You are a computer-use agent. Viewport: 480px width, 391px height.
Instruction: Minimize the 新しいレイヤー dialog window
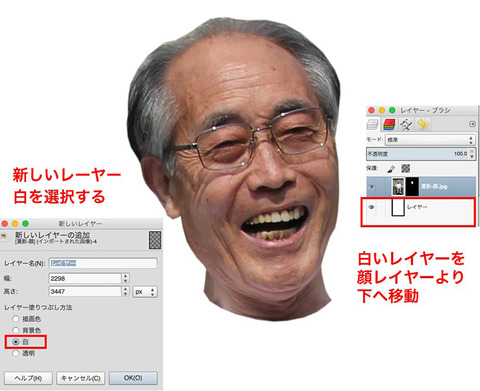(x=15, y=223)
